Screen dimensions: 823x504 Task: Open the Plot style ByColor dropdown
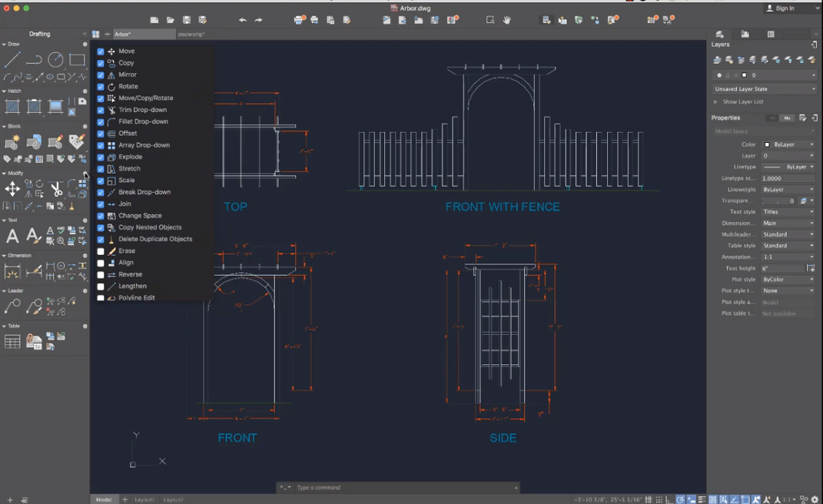(789, 280)
